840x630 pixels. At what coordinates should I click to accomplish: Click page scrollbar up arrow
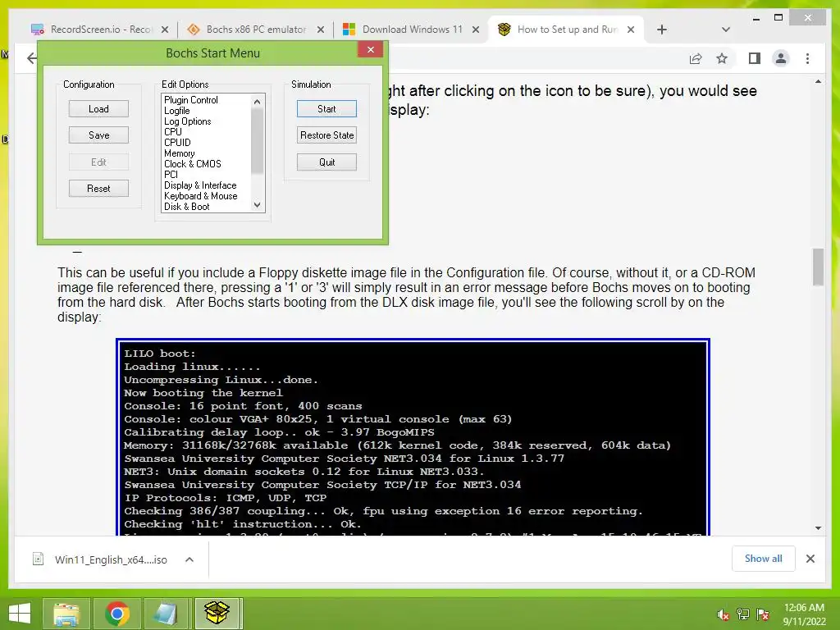818,82
